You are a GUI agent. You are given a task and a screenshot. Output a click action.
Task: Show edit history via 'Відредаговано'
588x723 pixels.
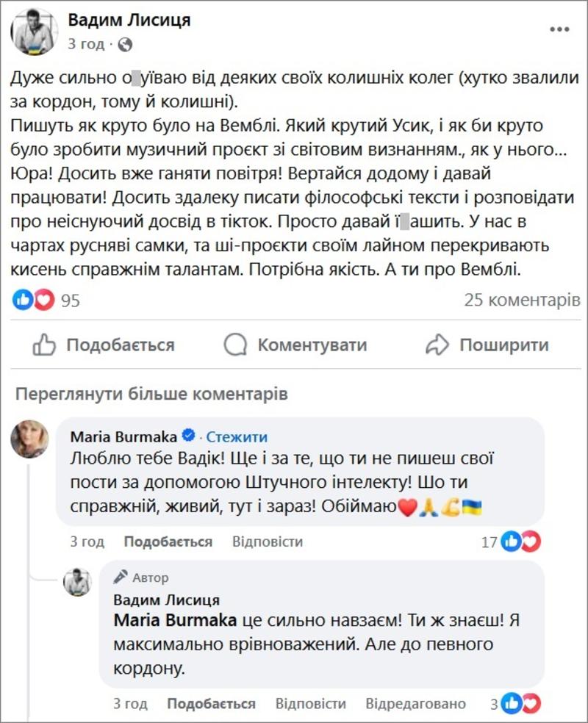415,704
